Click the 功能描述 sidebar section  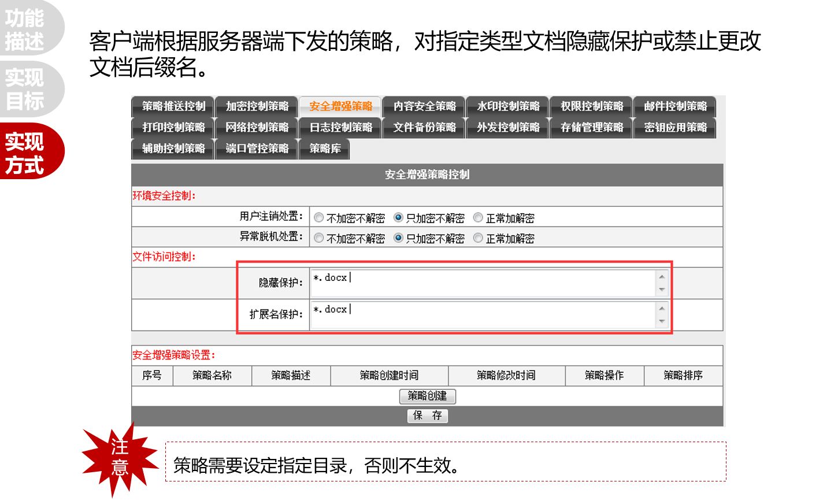coord(26,29)
